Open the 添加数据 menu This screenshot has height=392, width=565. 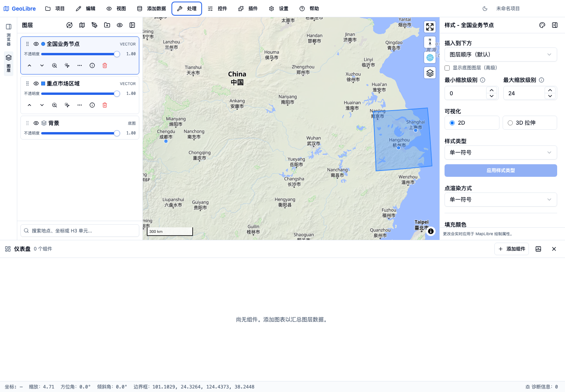(151, 9)
